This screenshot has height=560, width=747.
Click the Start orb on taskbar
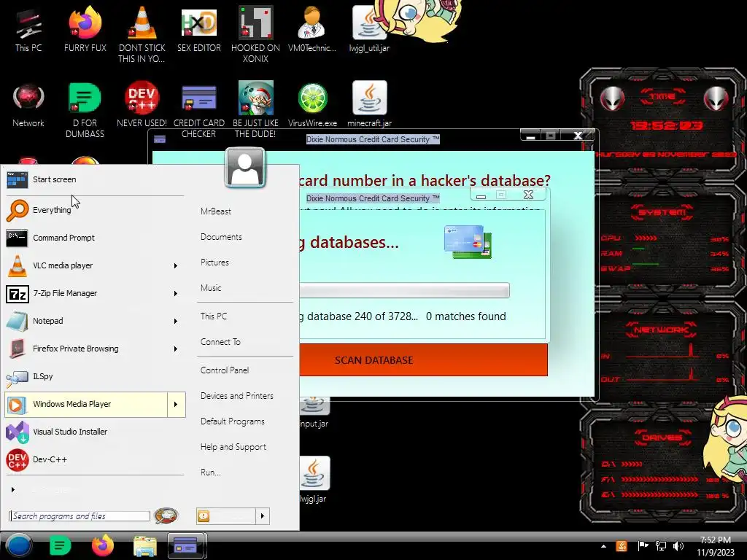18,545
